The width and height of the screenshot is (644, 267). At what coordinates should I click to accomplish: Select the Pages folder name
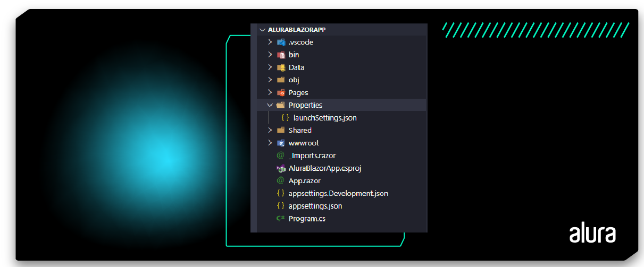(x=298, y=92)
